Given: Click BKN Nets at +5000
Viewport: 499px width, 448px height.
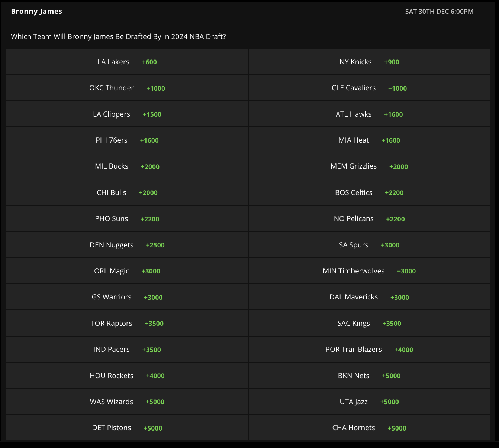Looking at the screenshot, I should tap(369, 376).
